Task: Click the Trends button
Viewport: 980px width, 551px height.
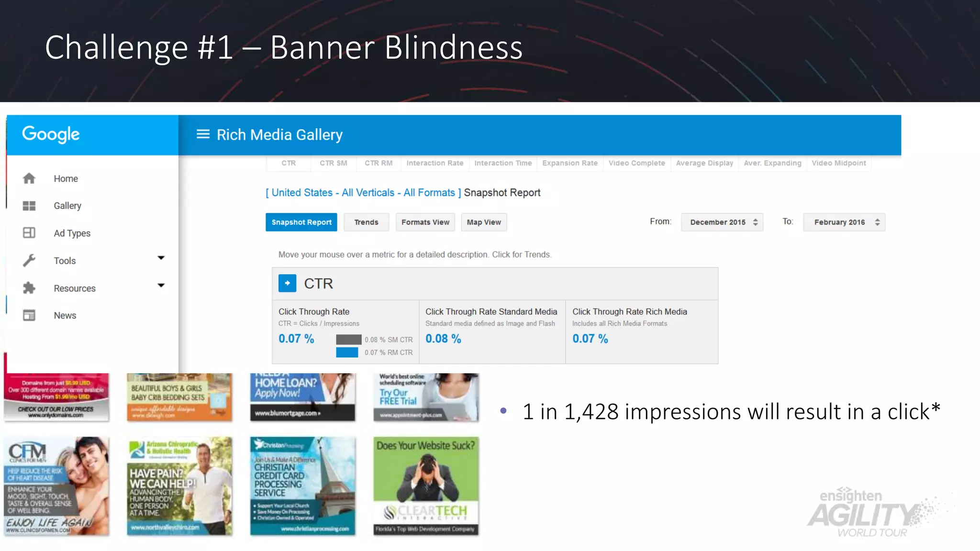Action: tap(367, 222)
